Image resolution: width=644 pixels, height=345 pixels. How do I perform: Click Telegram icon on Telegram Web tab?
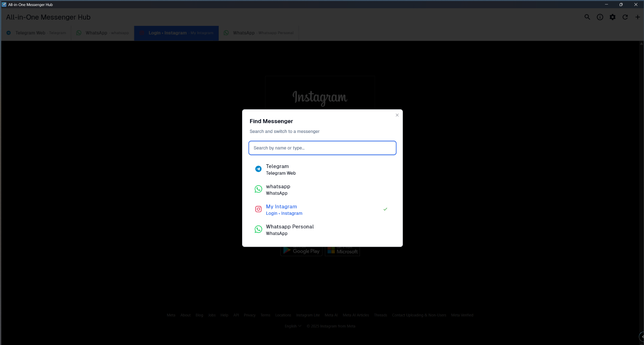[9, 33]
